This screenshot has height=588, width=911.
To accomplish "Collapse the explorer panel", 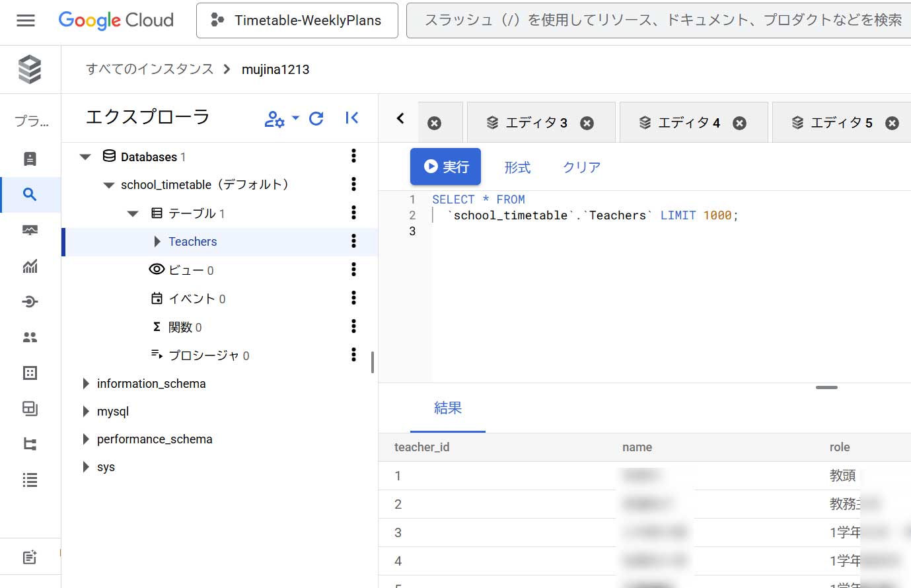I will pos(352,118).
